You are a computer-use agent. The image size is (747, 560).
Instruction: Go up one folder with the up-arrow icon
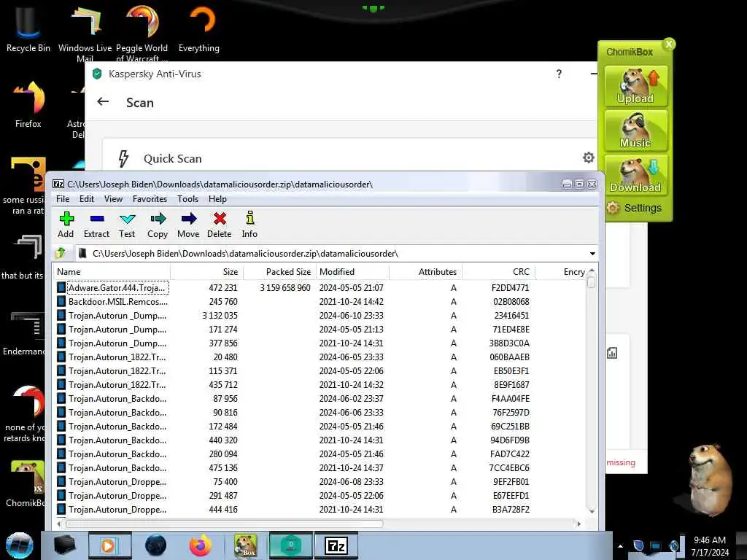(61, 253)
